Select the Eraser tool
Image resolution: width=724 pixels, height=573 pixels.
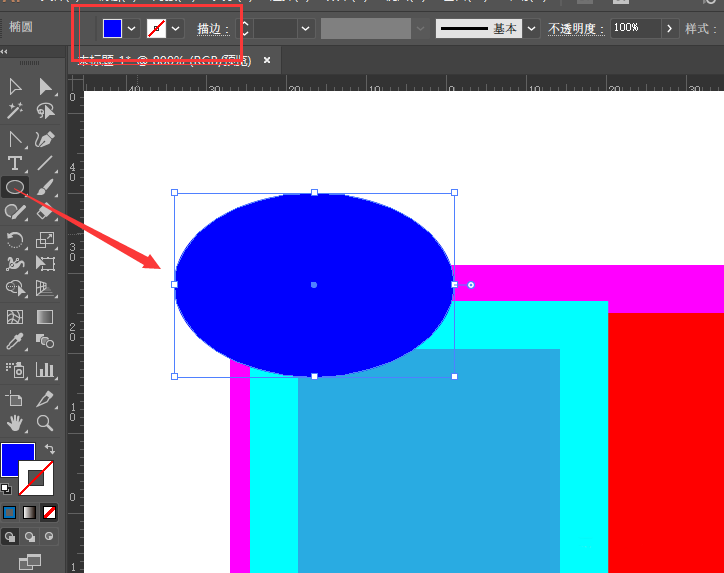click(45, 211)
